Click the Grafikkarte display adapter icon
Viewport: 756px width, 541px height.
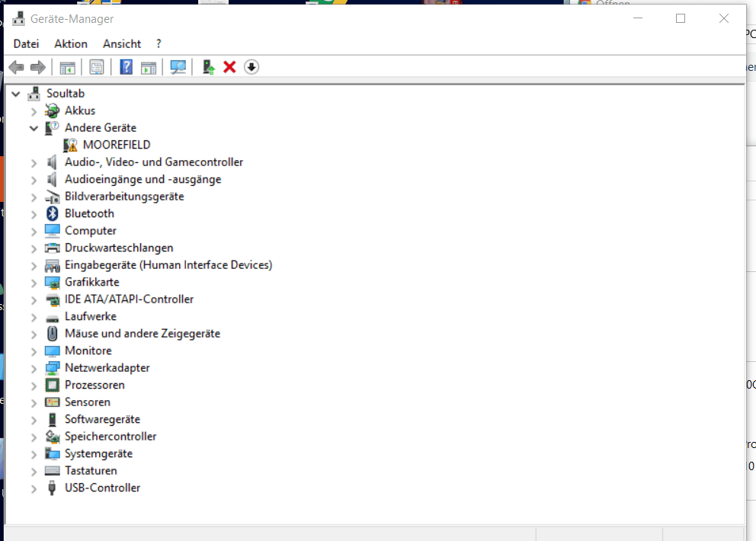pyautogui.click(x=52, y=282)
